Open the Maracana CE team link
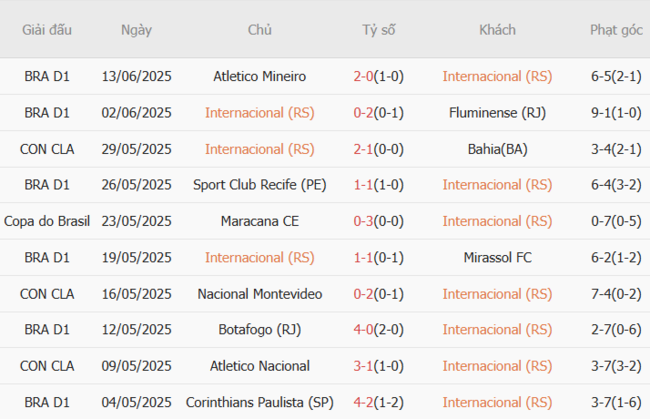The width and height of the screenshot is (650, 419). pos(260,221)
